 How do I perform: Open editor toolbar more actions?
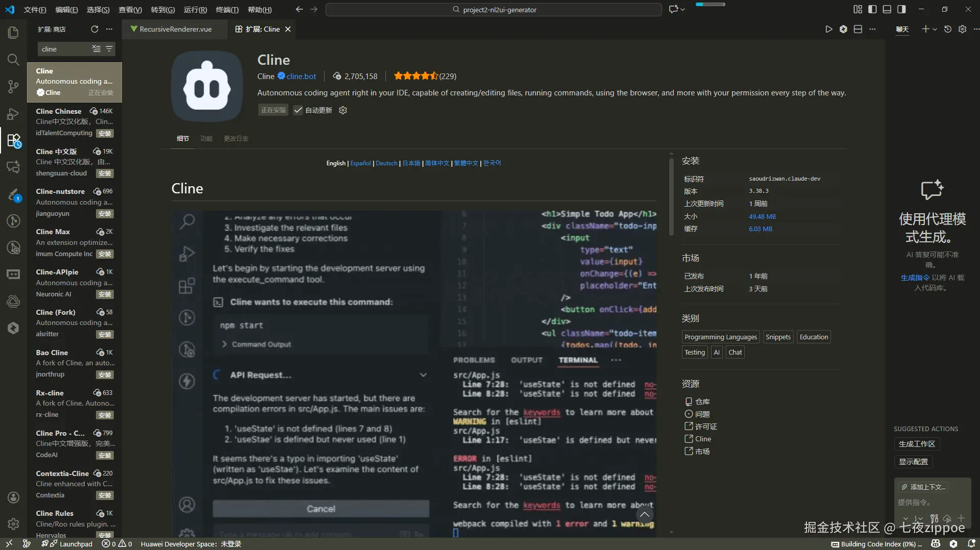[x=872, y=29]
